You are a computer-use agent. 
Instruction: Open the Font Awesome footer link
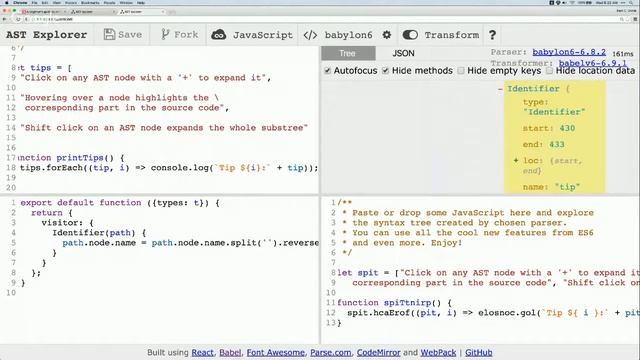pyautogui.click(x=276, y=352)
